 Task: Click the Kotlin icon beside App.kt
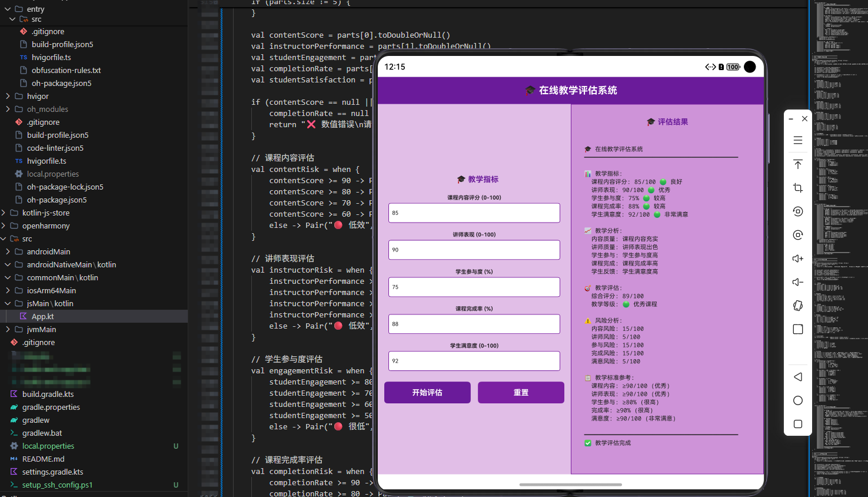pyautogui.click(x=24, y=316)
